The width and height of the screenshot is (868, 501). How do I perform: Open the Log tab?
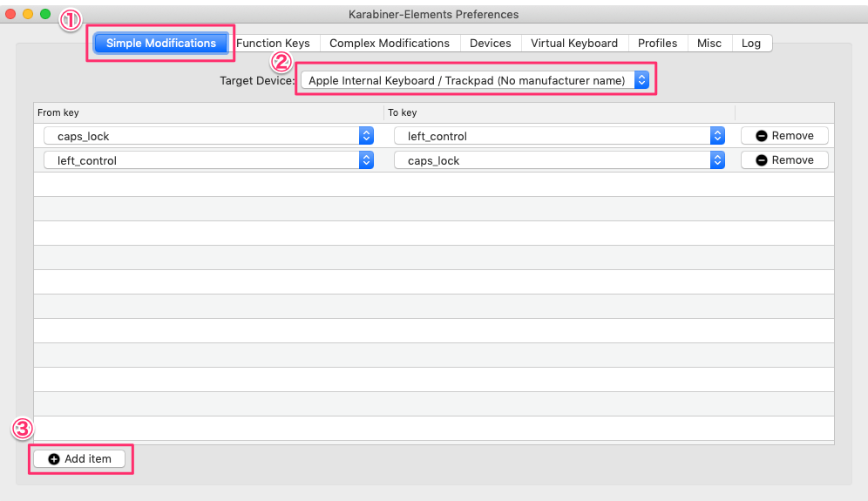coord(752,44)
